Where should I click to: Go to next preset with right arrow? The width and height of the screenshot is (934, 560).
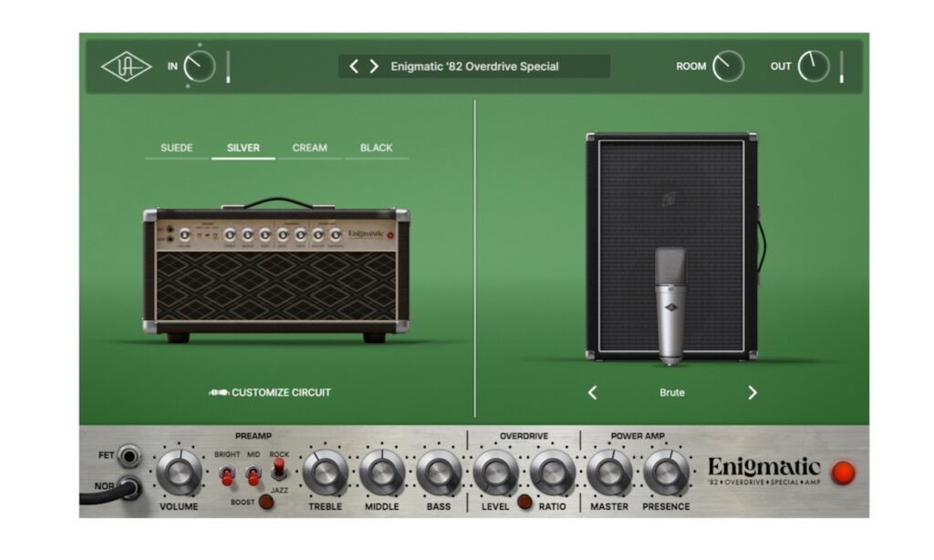point(374,67)
